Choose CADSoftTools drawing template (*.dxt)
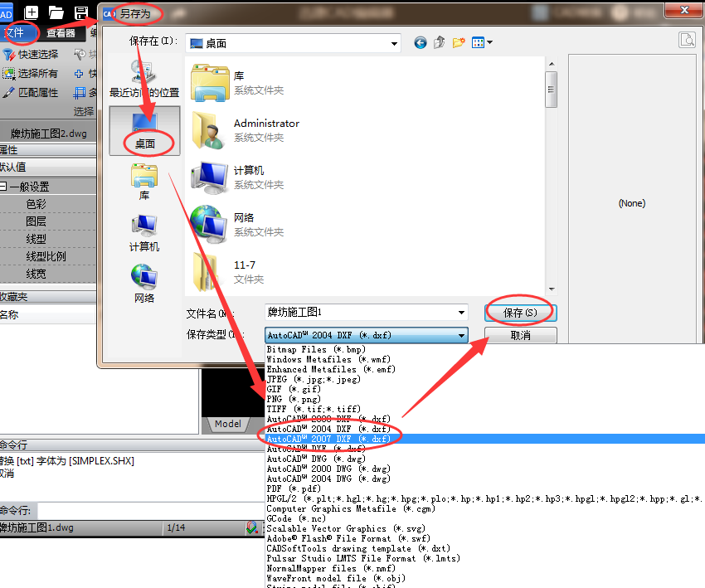Viewport: 705px width, 588px height. click(x=358, y=548)
